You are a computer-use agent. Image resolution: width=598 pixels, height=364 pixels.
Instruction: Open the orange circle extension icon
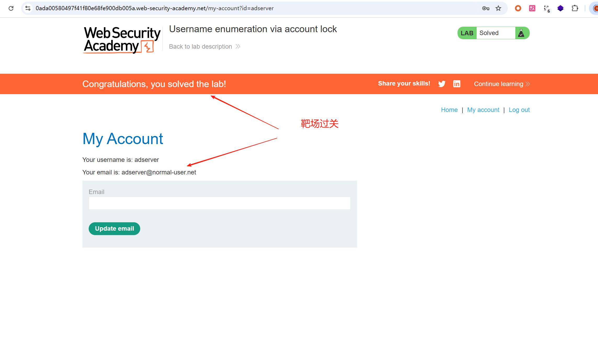click(518, 8)
